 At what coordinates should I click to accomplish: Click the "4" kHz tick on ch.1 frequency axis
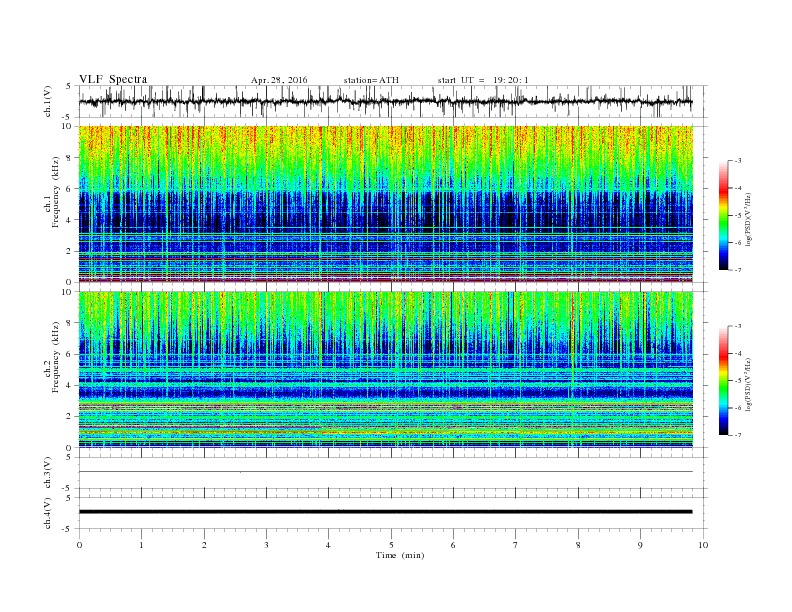[70, 220]
